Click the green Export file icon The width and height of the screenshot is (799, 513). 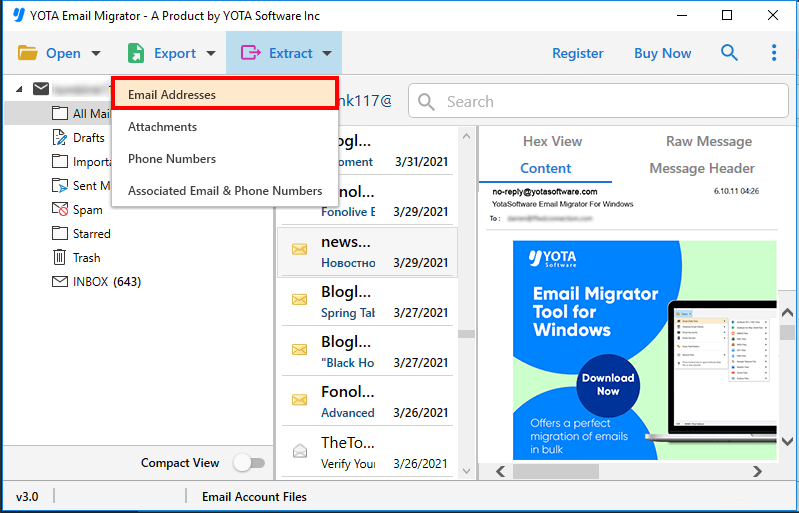click(136, 53)
